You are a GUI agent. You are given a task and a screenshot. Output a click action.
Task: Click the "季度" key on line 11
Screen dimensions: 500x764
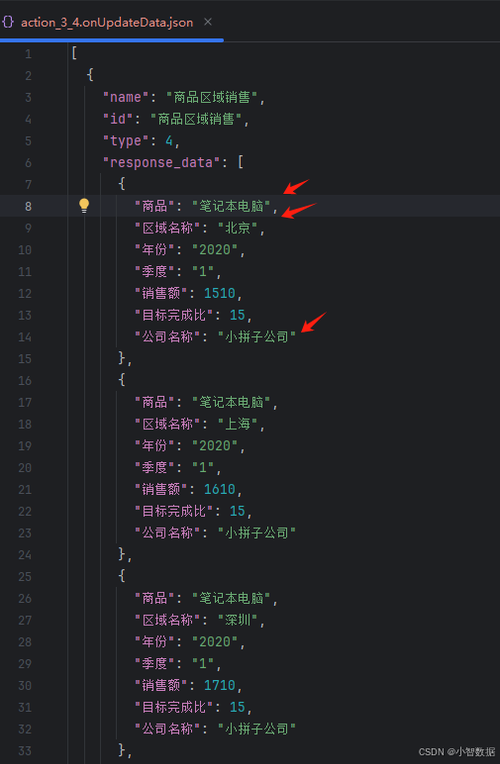tap(154, 271)
